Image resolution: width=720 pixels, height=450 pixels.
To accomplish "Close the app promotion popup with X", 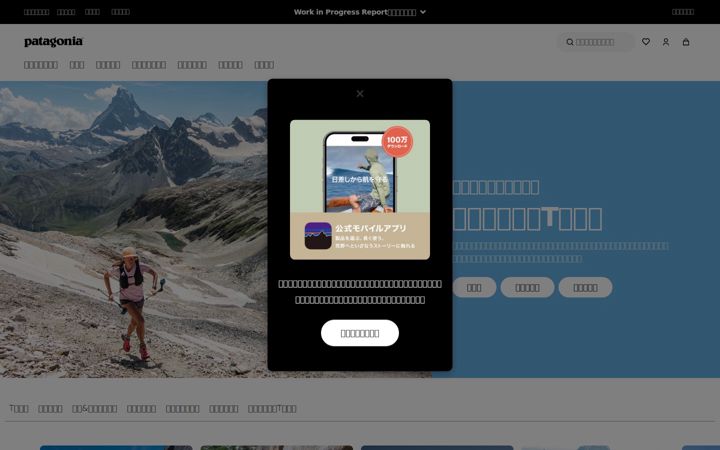I will point(360,94).
